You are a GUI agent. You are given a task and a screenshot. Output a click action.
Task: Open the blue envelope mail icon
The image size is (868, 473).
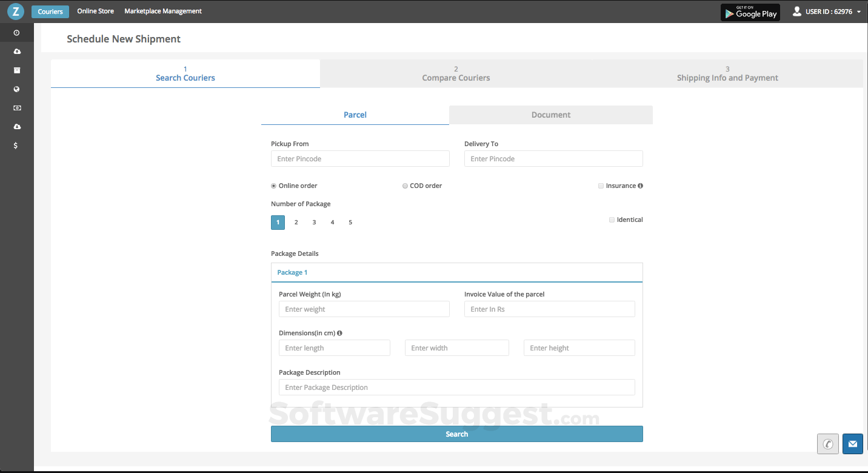pyautogui.click(x=852, y=444)
